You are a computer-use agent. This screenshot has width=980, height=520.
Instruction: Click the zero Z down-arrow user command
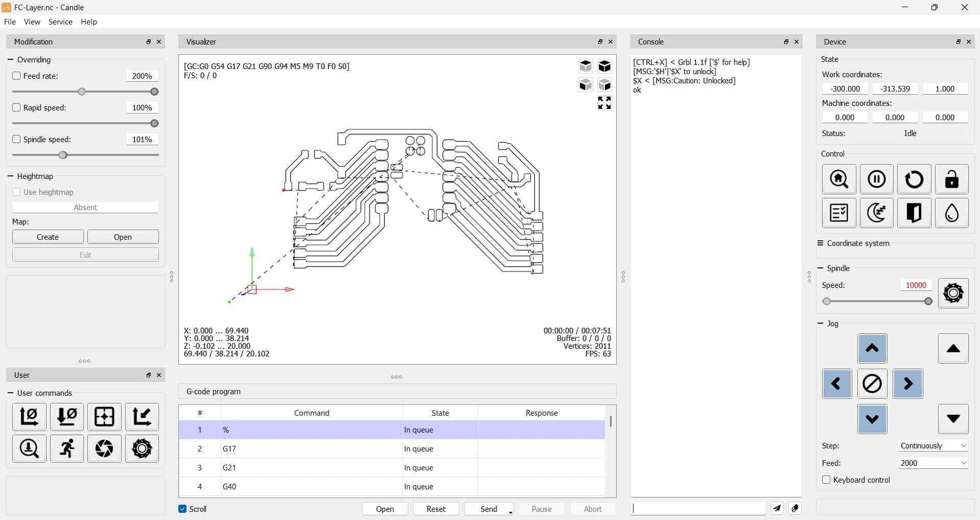pyautogui.click(x=67, y=417)
